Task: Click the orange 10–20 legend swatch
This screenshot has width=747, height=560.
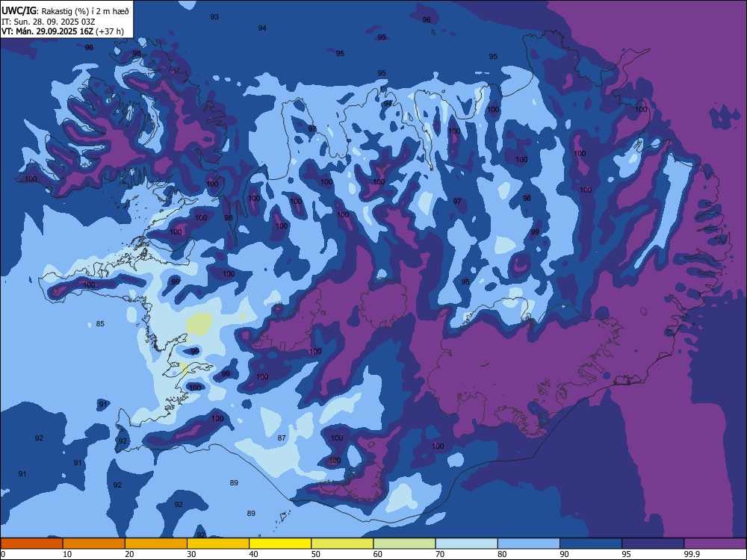Action: tap(94, 544)
